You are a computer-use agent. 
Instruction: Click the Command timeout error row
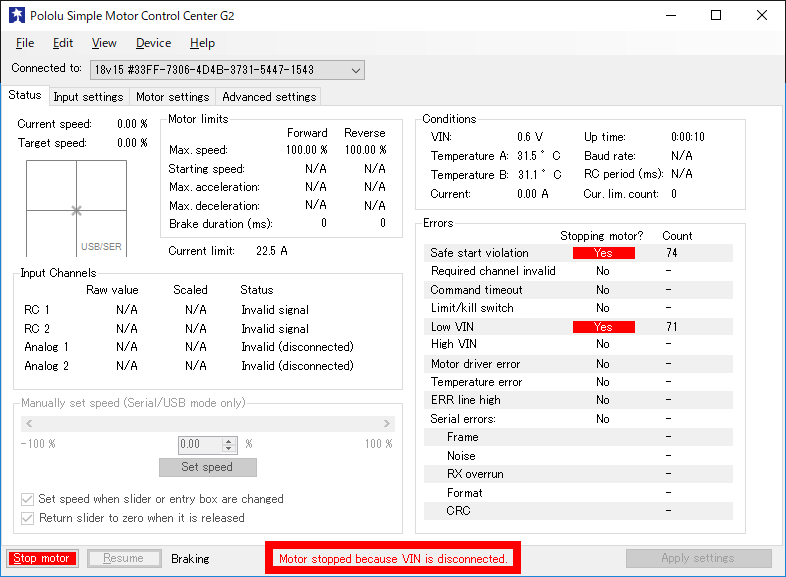point(578,290)
